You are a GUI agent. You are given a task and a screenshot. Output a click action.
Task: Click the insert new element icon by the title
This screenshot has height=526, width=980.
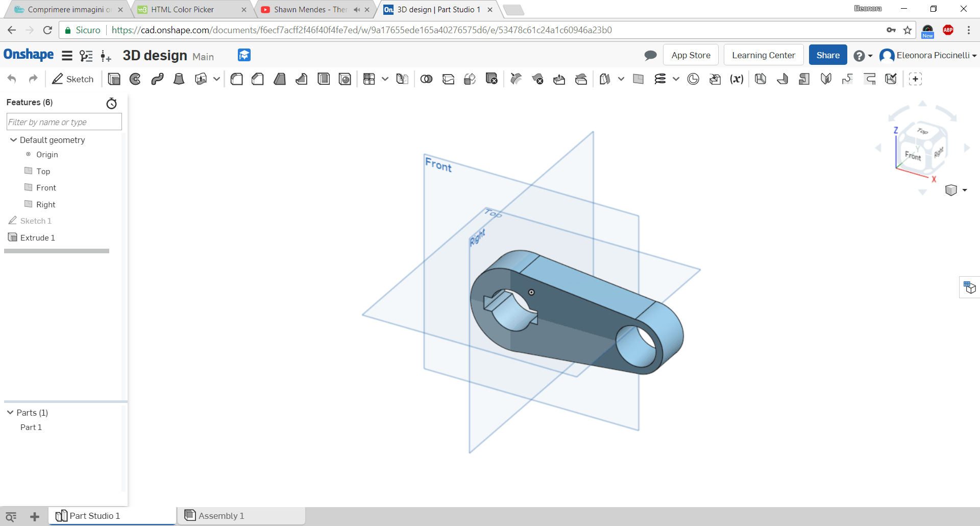click(x=106, y=56)
